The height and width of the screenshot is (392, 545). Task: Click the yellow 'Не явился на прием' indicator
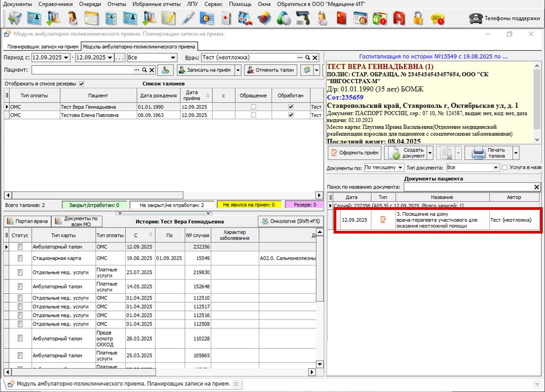249,205
